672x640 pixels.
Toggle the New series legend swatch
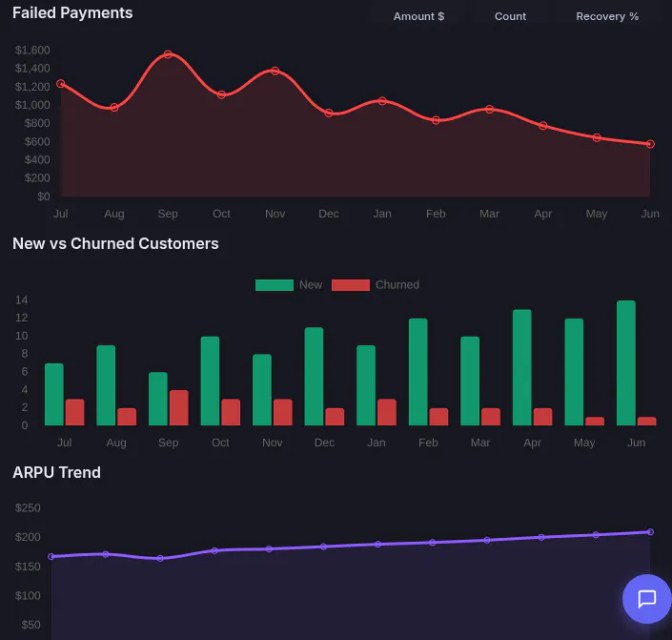[x=275, y=285]
